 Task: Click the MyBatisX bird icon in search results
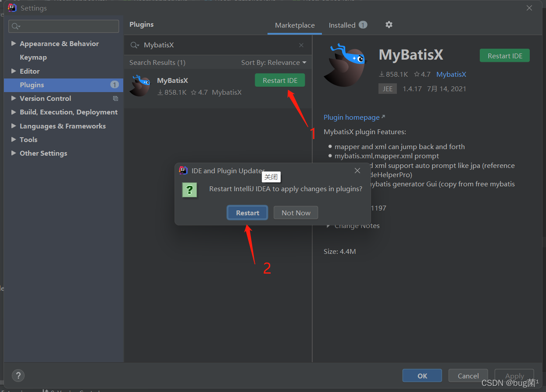click(140, 86)
